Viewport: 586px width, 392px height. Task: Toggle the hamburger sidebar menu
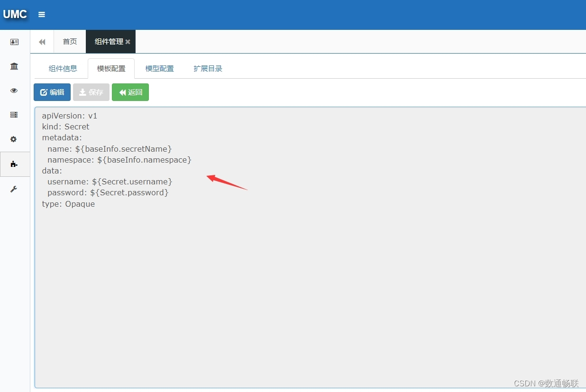pyautogui.click(x=42, y=15)
